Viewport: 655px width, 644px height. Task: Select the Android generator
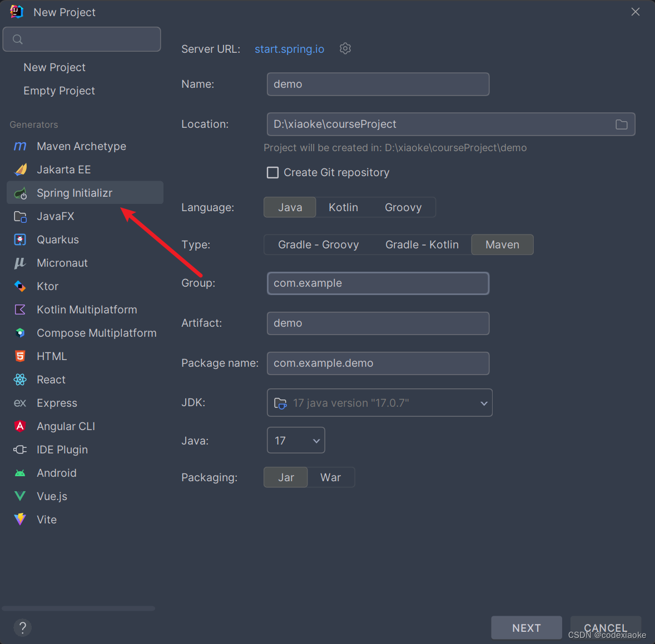[56, 473]
